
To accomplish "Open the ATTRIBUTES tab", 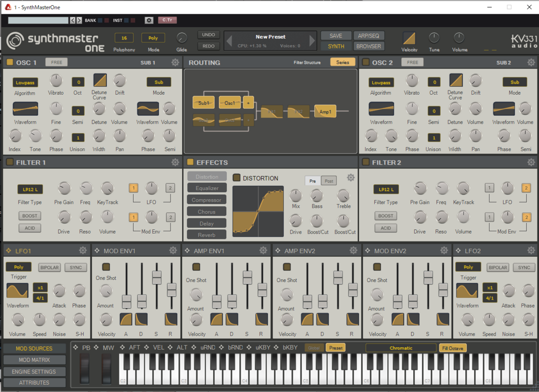I will pyautogui.click(x=34, y=383).
